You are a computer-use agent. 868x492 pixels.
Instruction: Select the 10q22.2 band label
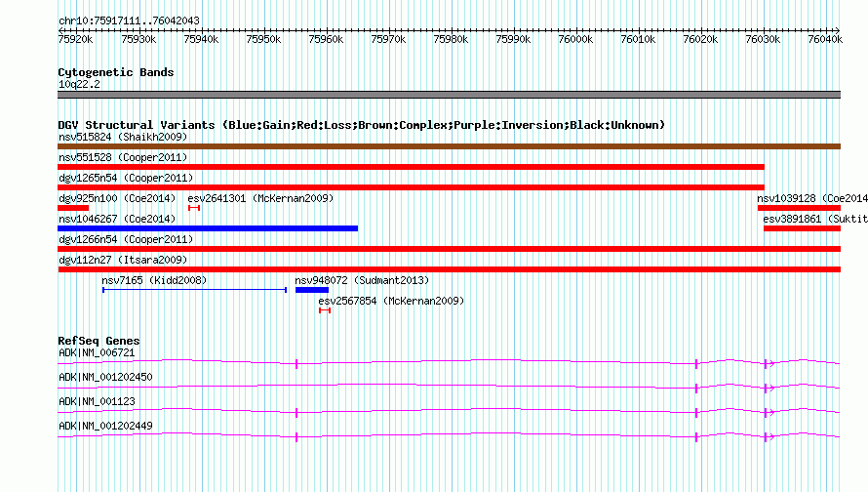coord(80,84)
